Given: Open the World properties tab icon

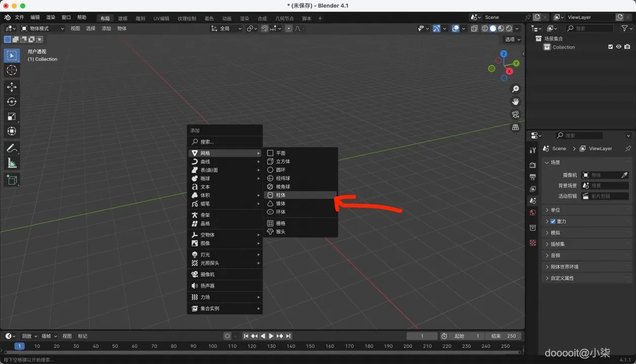Looking at the screenshot, I should (x=532, y=213).
